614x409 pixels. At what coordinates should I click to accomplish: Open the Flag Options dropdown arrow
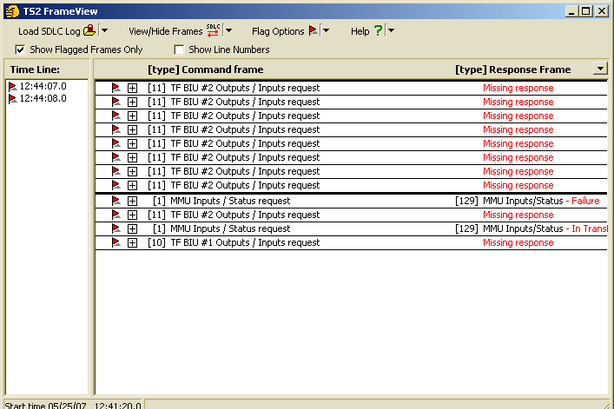pyautogui.click(x=326, y=31)
